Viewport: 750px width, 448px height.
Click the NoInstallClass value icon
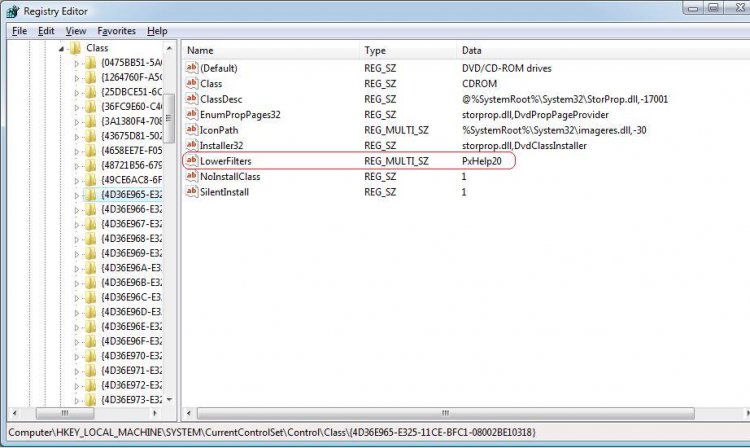point(192,176)
